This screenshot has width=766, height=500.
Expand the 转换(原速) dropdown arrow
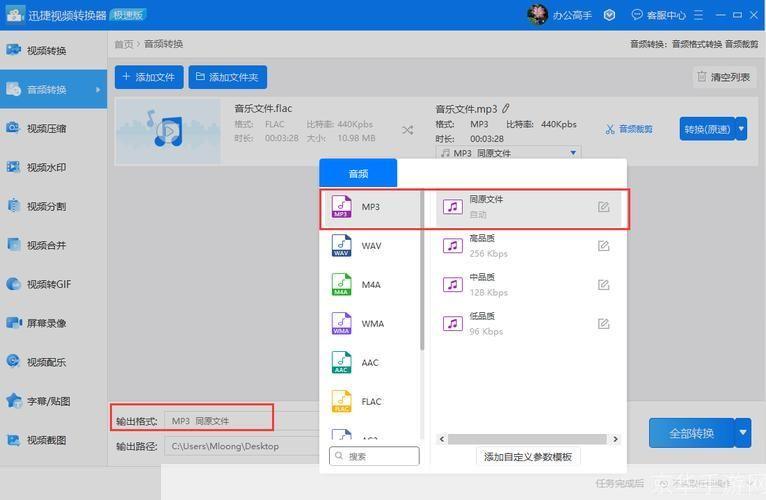point(741,129)
